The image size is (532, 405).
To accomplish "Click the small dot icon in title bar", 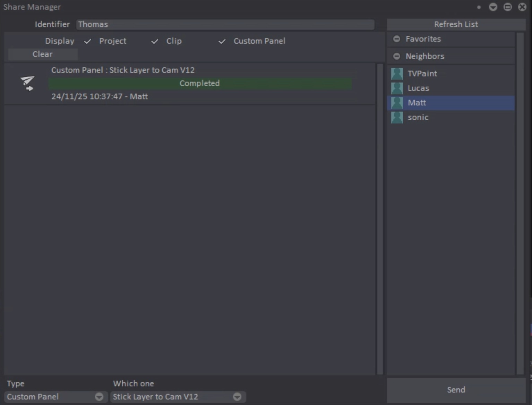I will (x=479, y=7).
